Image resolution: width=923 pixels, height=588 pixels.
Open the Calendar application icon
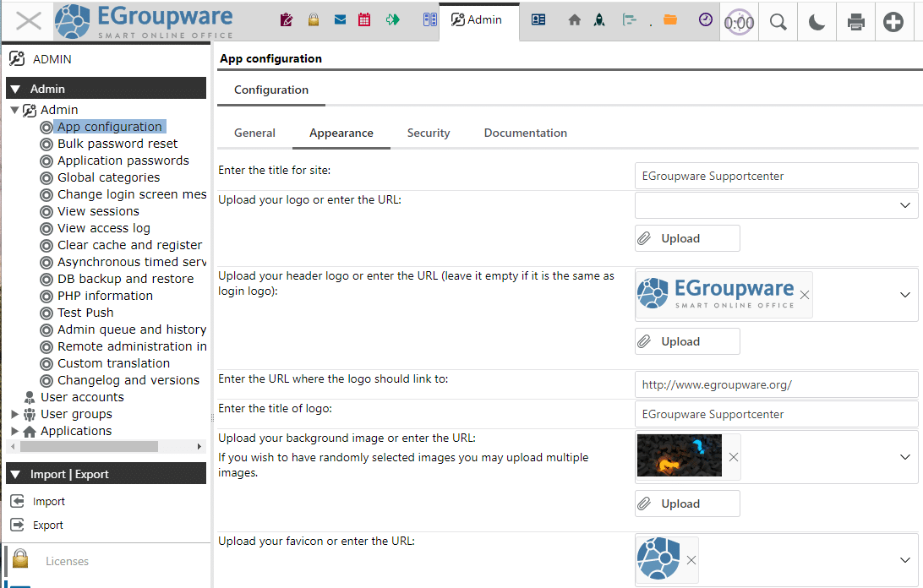point(364,19)
